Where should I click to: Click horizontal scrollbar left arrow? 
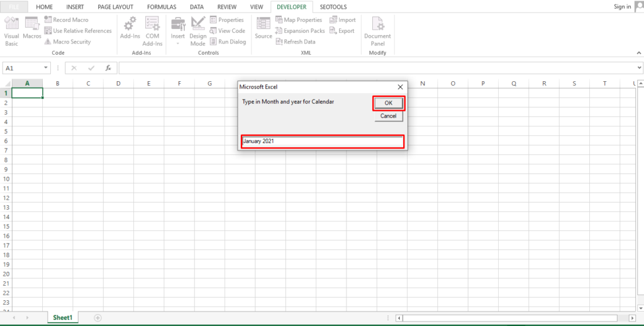coord(399,318)
